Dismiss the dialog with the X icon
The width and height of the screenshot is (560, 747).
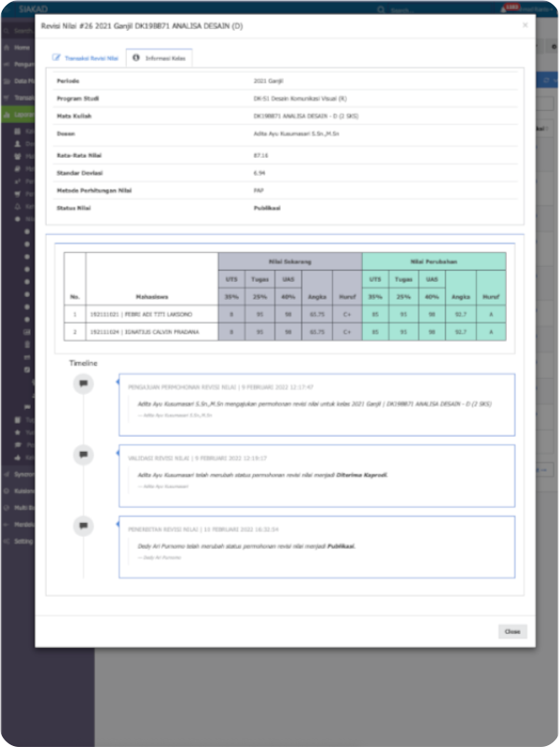pyautogui.click(x=525, y=25)
